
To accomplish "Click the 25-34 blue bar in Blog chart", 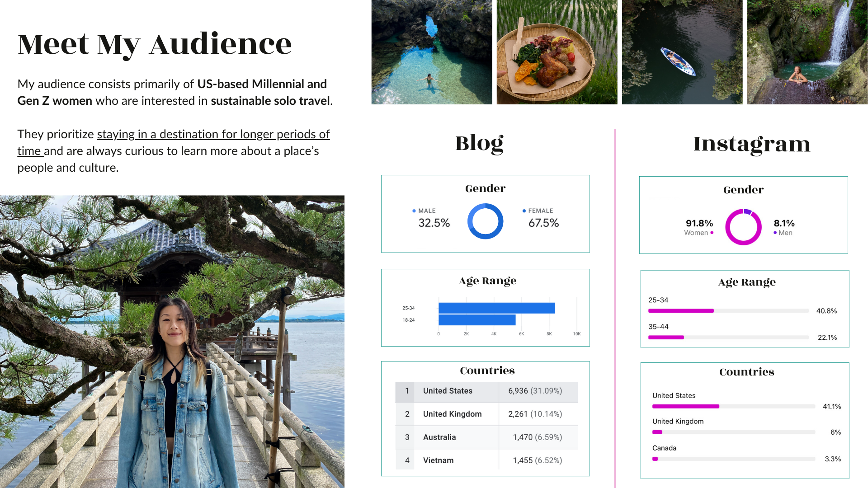I will click(x=497, y=308).
